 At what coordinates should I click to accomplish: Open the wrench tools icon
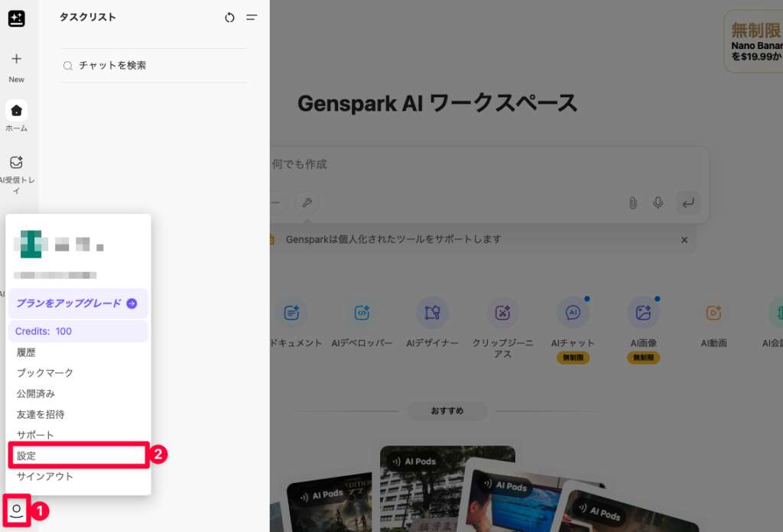click(307, 203)
